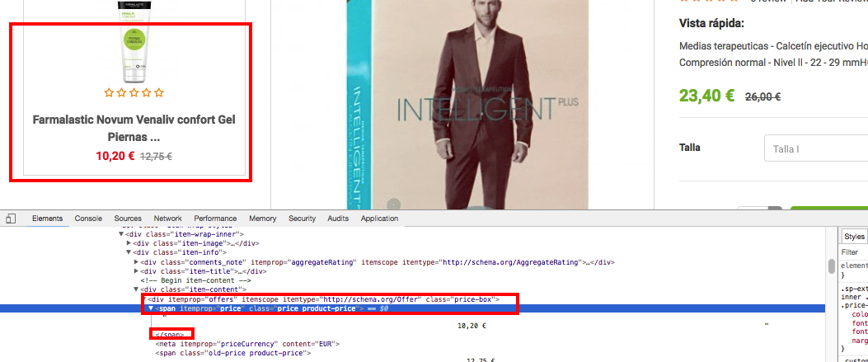This screenshot has height=362, width=868.
Task: Collapse the item-info div node
Action: coord(129,252)
